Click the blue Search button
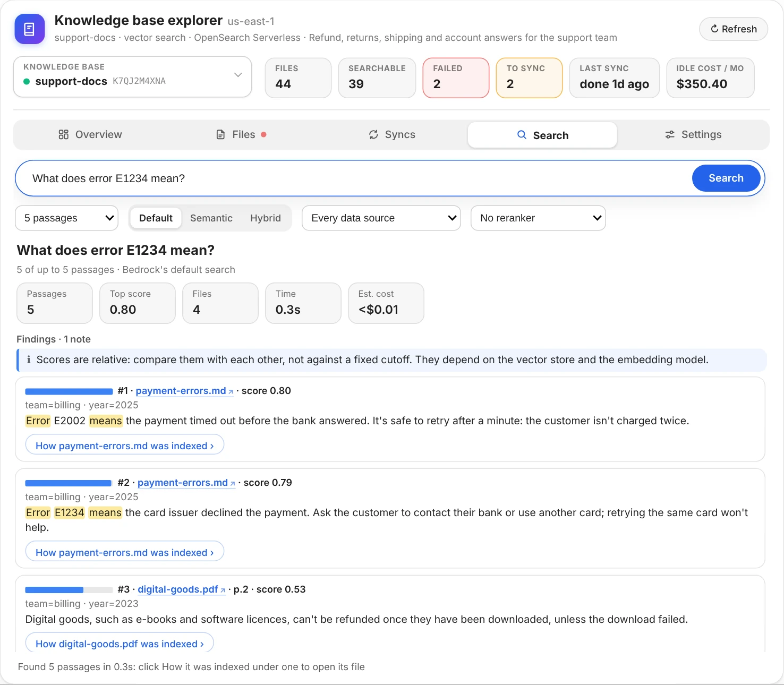The image size is (784, 685). coord(726,178)
